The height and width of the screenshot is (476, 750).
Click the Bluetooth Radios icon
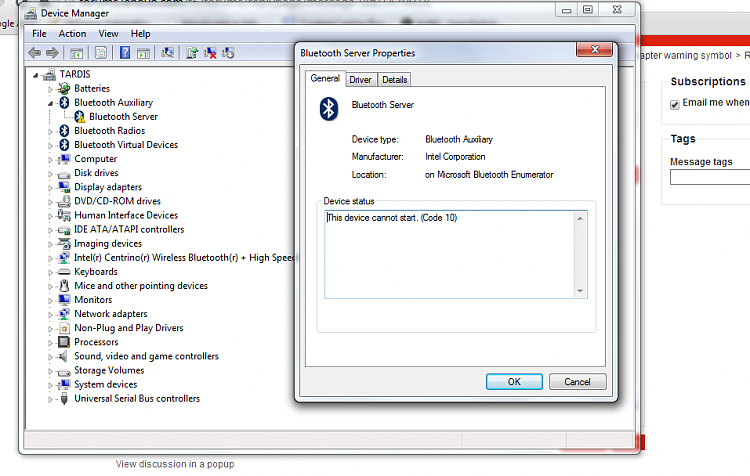click(64, 131)
